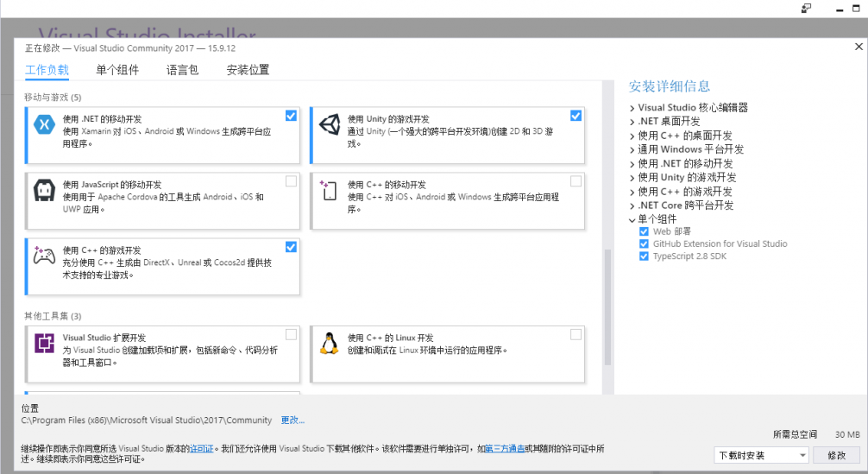Screen dimensions: 868x474
Task: Check the Visual Studio extension development workload
Action: (291, 334)
